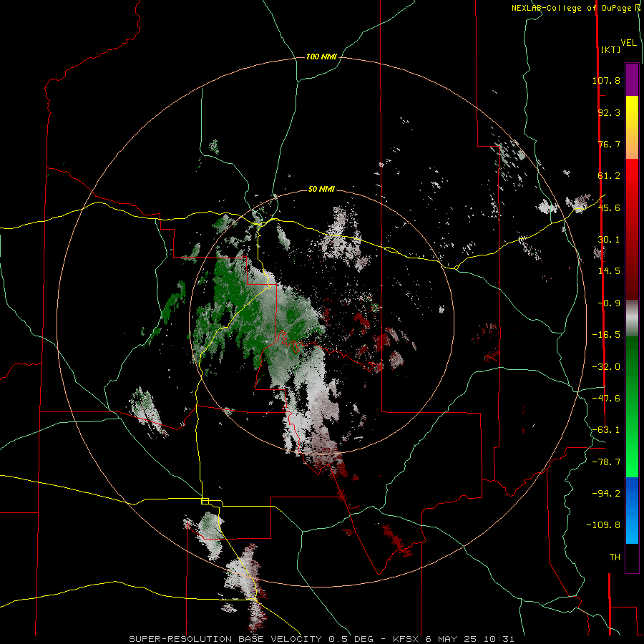The width and height of the screenshot is (644, 644).
Task: Pick the yellow-orange segment of velocity scale
Action: [632, 127]
